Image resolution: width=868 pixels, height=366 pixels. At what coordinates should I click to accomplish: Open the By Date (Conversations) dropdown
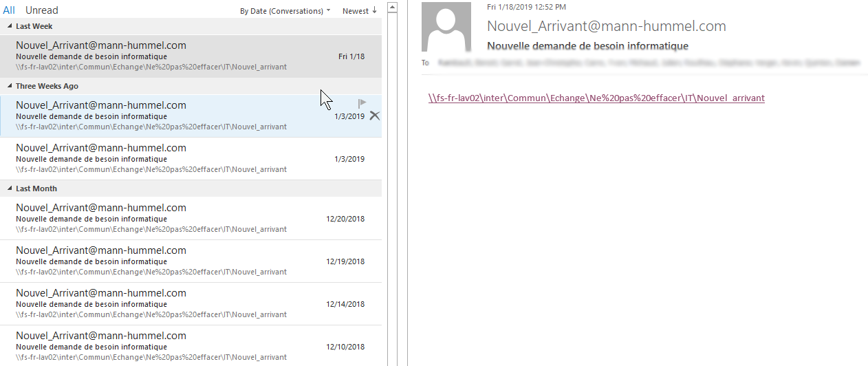click(285, 11)
